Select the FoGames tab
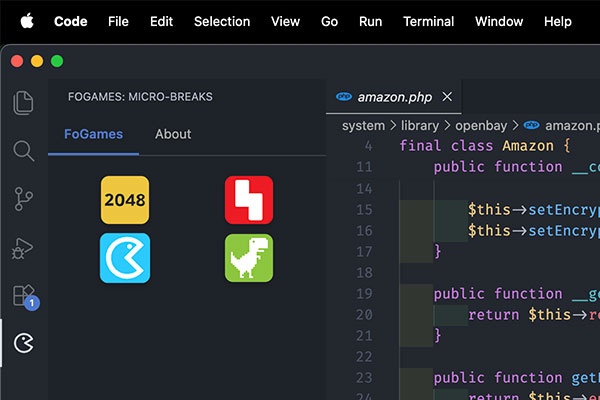Viewport: 600px width, 400px height. click(x=93, y=134)
